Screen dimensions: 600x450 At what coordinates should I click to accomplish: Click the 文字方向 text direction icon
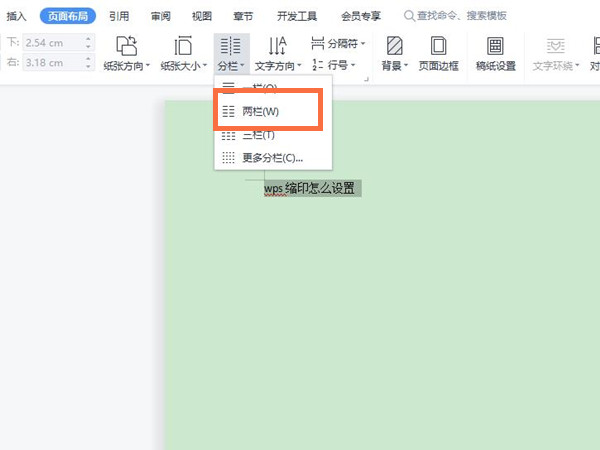pos(278,46)
